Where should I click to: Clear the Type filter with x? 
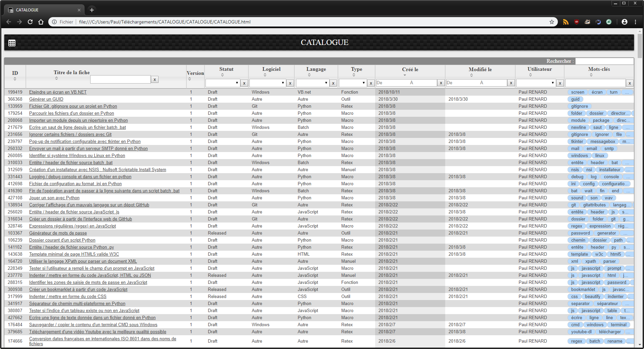pyautogui.click(x=371, y=83)
